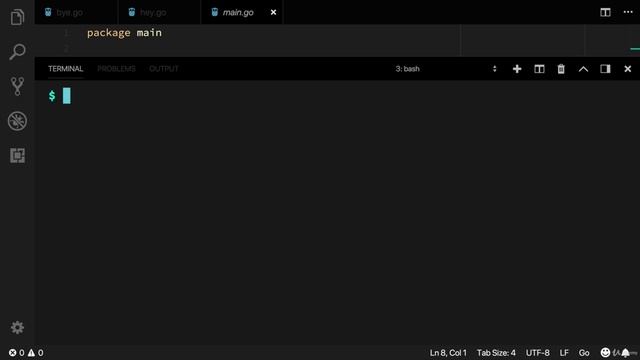
Task: Split the editor to the right
Action: (x=605, y=12)
